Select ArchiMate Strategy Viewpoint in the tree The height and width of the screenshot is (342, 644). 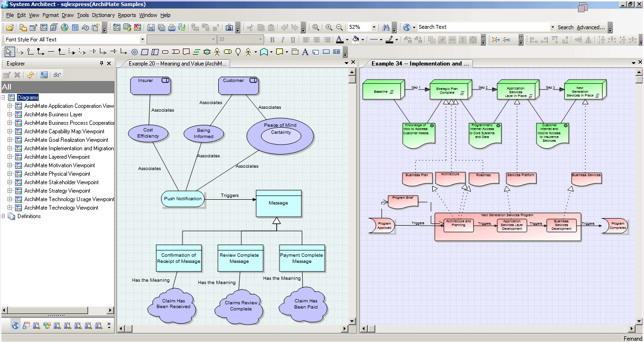57,191
